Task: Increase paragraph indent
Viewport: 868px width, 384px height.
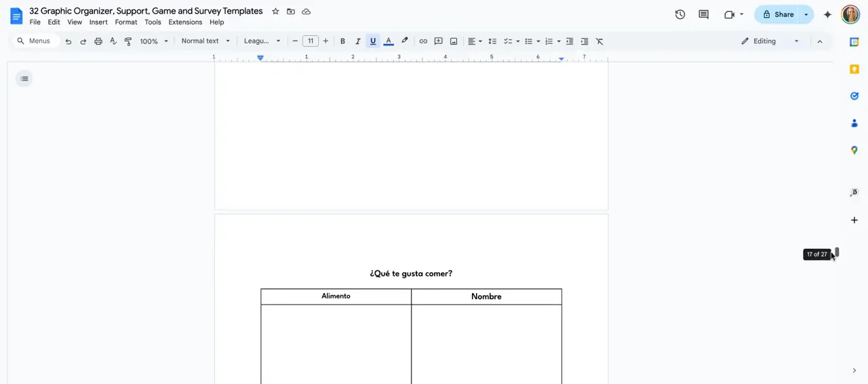Action: coord(585,41)
